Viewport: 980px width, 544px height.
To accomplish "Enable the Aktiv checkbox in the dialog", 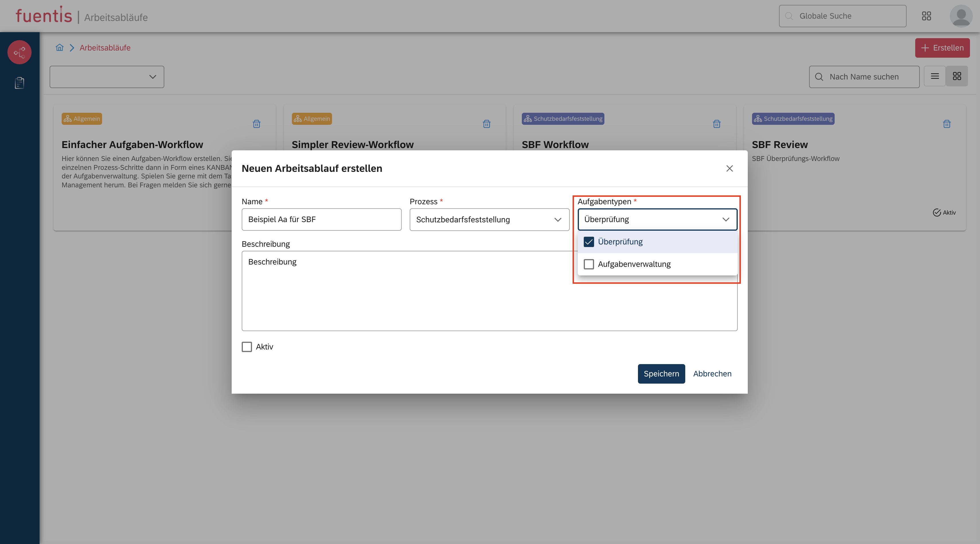I will click(x=247, y=347).
